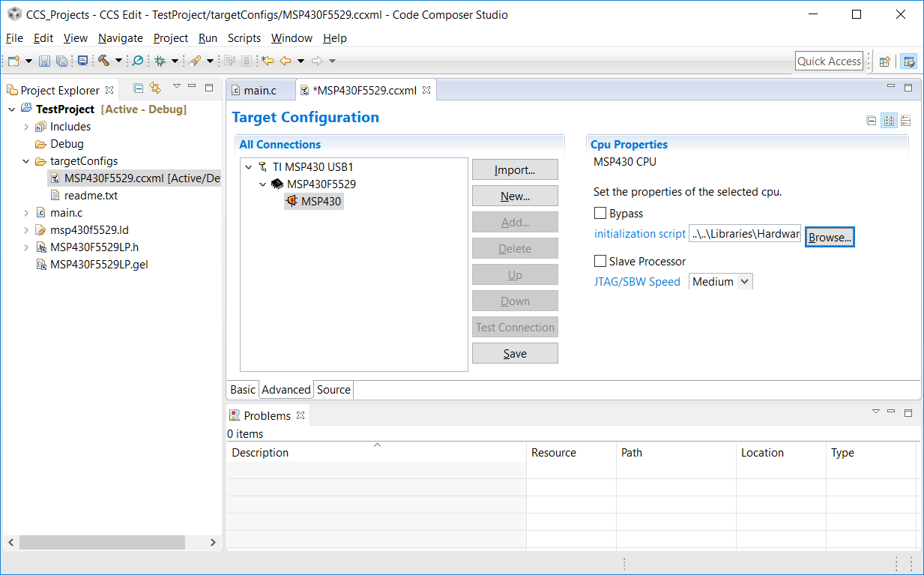Switch Target Configuration to vertical layout
This screenshot has height=575, width=924.
click(x=905, y=121)
